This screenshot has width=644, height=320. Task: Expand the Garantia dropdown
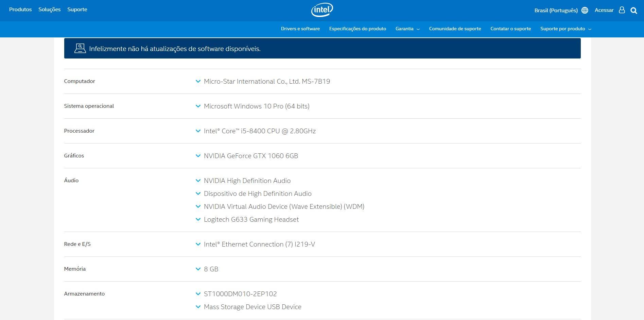pos(407,29)
